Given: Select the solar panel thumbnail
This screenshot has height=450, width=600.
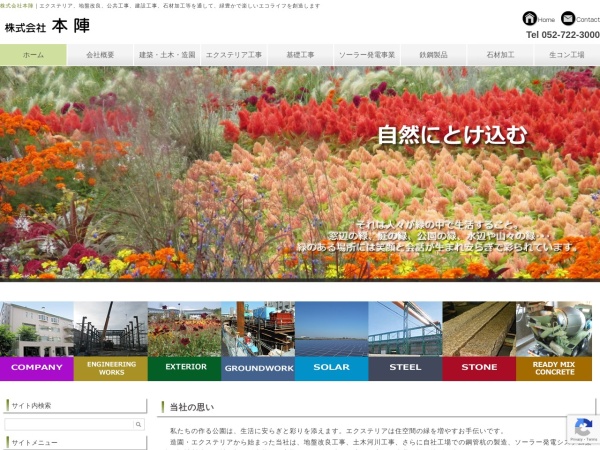Looking at the screenshot, I should [332, 329].
